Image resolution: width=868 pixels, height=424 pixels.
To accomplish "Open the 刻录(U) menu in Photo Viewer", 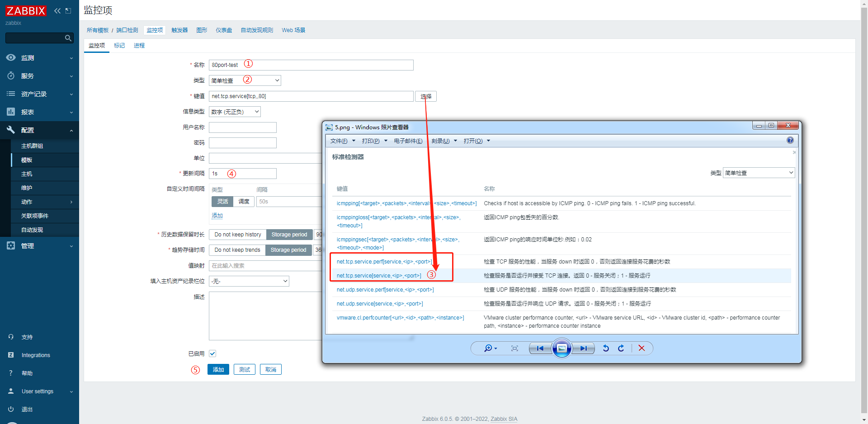I will pyautogui.click(x=444, y=141).
